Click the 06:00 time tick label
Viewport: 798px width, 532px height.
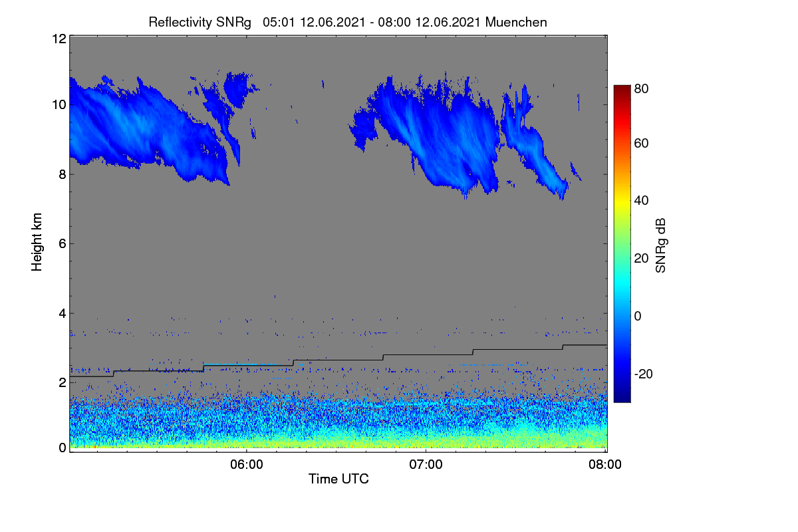coord(246,465)
